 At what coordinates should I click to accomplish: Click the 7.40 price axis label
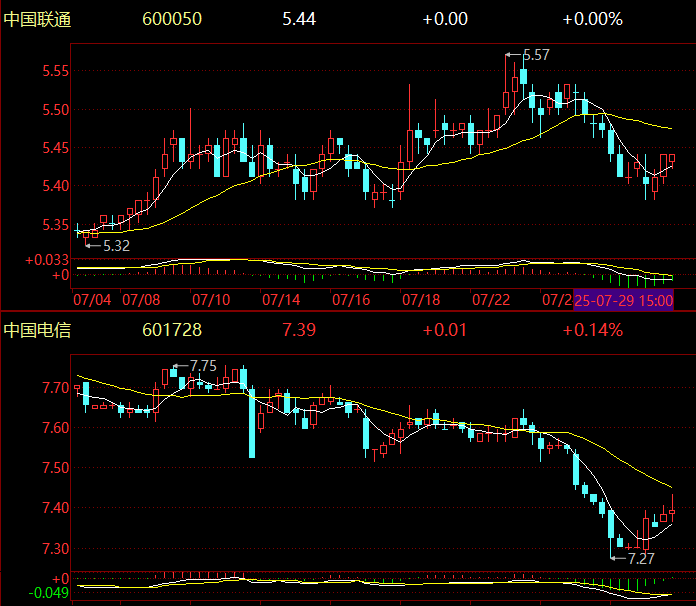tap(55, 508)
